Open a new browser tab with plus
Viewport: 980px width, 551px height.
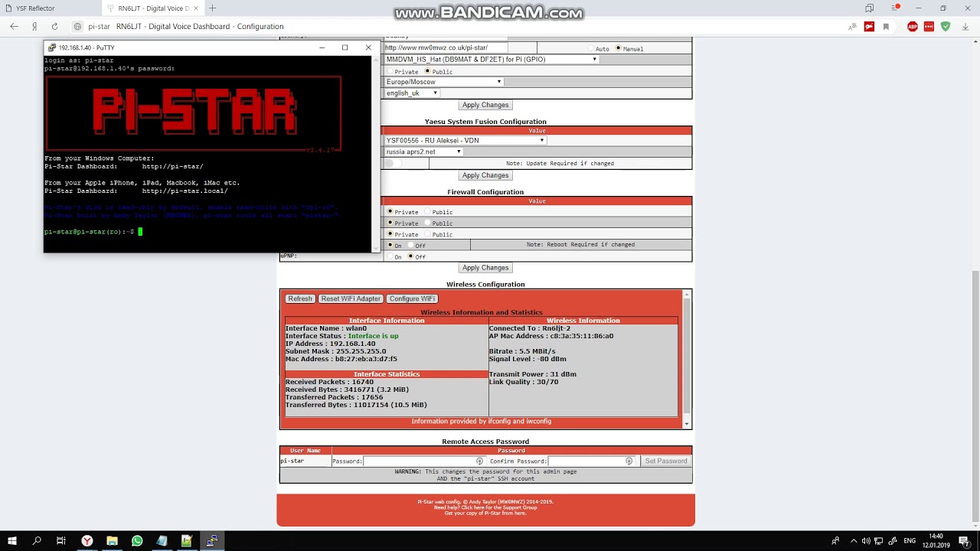coord(212,8)
